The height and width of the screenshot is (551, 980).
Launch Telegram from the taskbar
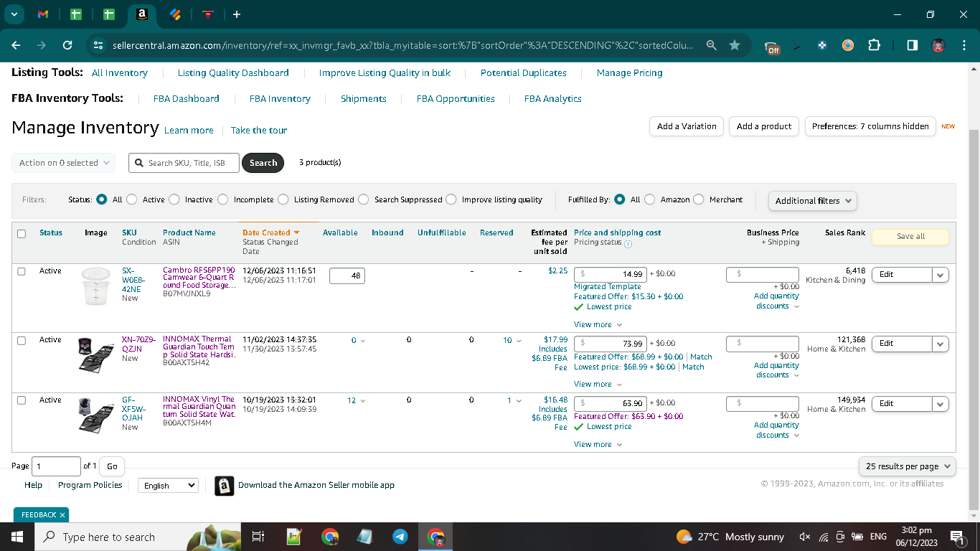(400, 537)
